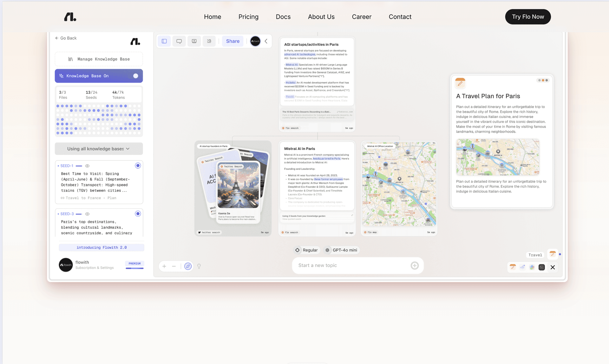
Task: Click the flowith account avatar in sidebar
Action: (x=66, y=265)
